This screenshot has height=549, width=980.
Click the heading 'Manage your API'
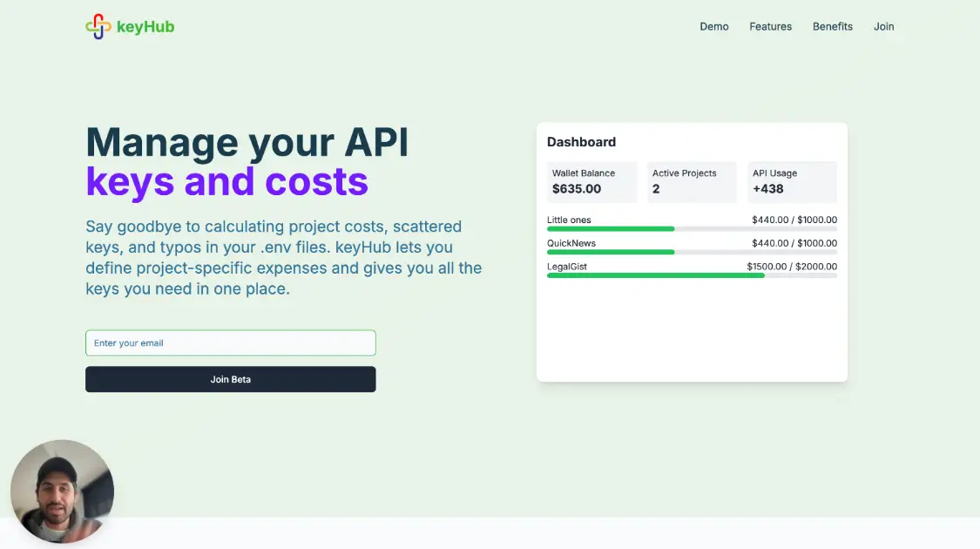tap(247, 142)
